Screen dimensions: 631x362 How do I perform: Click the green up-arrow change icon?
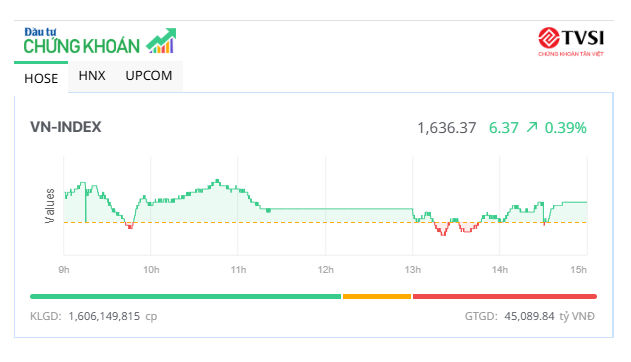pyautogui.click(x=532, y=128)
